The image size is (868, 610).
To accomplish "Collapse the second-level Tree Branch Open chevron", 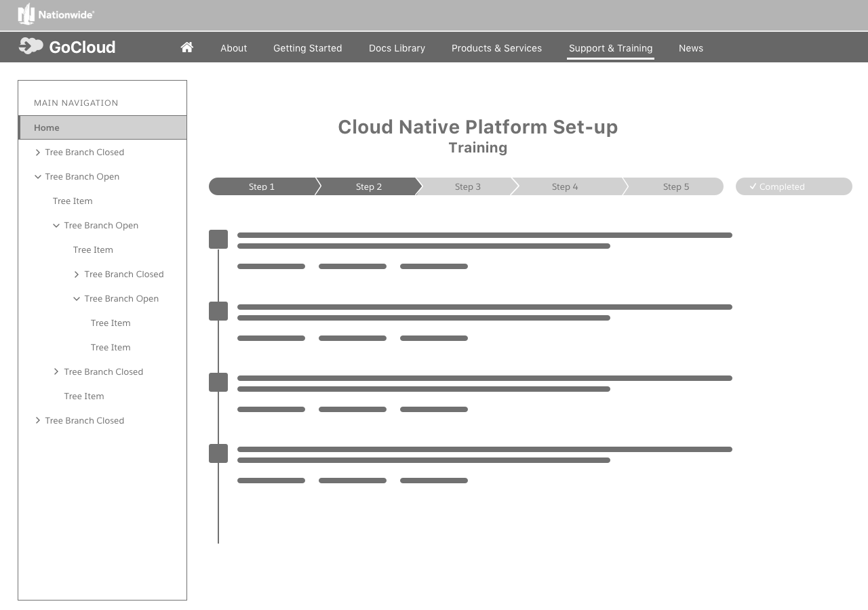I will pyautogui.click(x=56, y=226).
